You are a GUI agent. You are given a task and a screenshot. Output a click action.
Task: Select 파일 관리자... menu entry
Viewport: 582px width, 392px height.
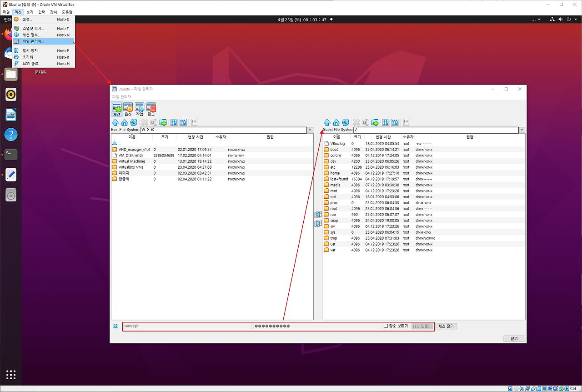tap(44, 41)
